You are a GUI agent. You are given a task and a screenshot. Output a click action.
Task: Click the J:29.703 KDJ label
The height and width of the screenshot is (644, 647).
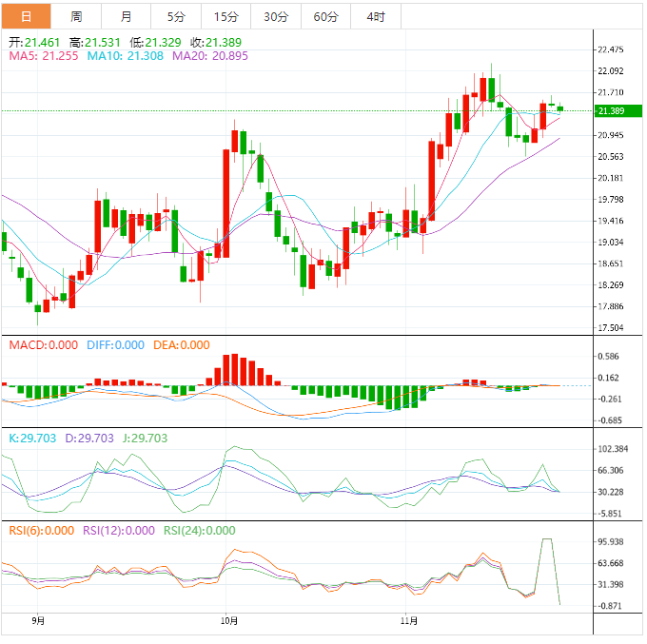(145, 439)
